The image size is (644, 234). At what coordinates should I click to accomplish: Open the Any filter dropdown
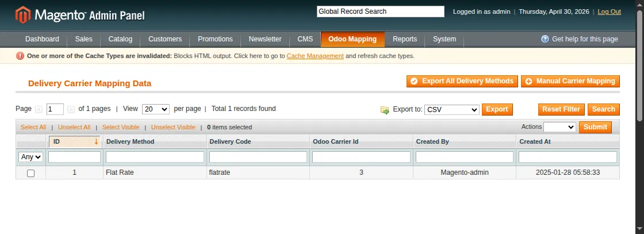coord(31,157)
